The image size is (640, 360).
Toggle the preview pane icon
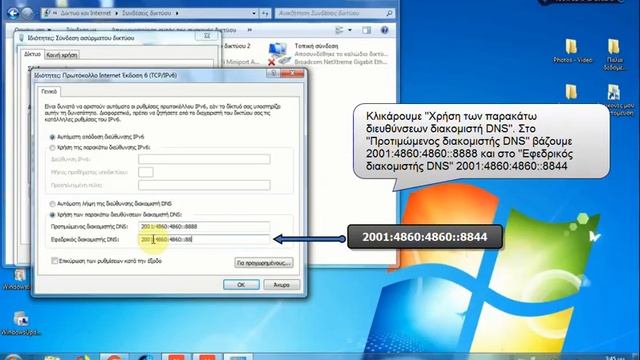[367, 30]
